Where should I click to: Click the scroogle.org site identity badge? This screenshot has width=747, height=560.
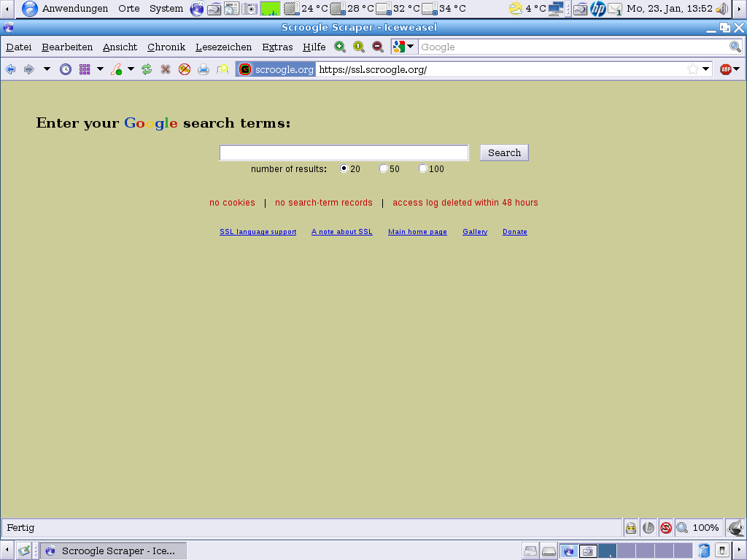(x=276, y=69)
